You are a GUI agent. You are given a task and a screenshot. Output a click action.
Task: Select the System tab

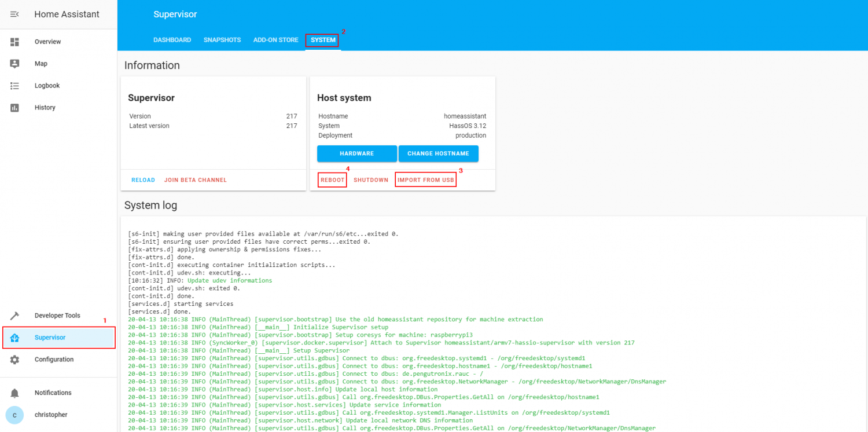[322, 40]
